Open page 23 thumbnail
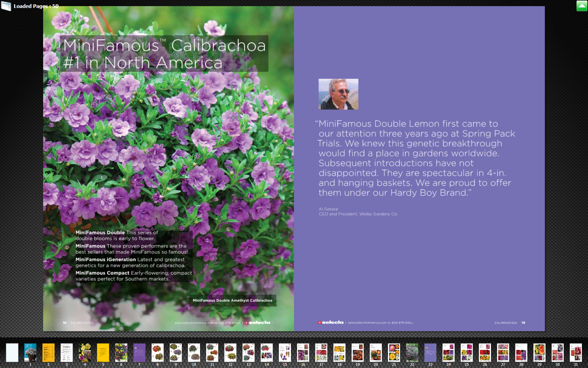 tap(430, 353)
